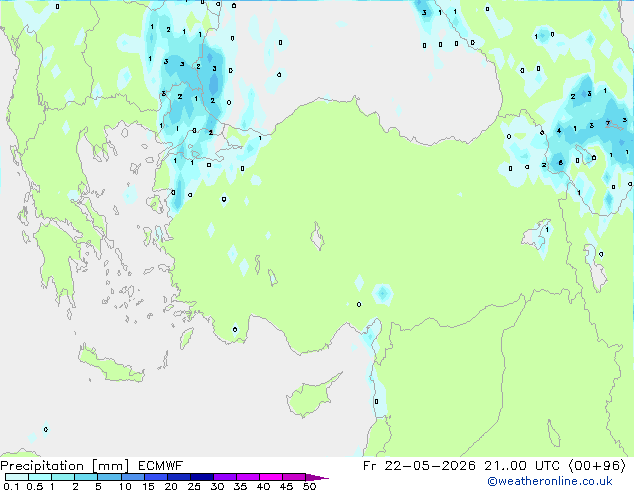The height and width of the screenshot is (490, 634).
Task: Click the '20' legend scale label
Action: (171, 486)
